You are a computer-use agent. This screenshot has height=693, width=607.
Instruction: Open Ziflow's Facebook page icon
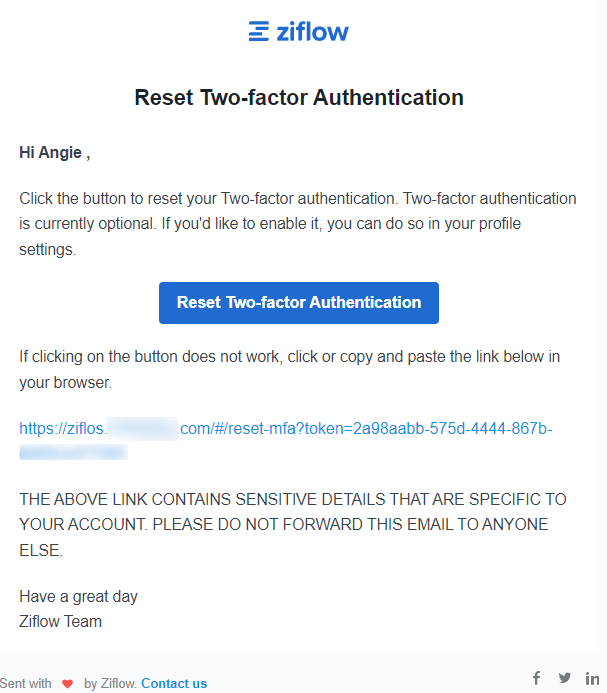click(x=536, y=678)
